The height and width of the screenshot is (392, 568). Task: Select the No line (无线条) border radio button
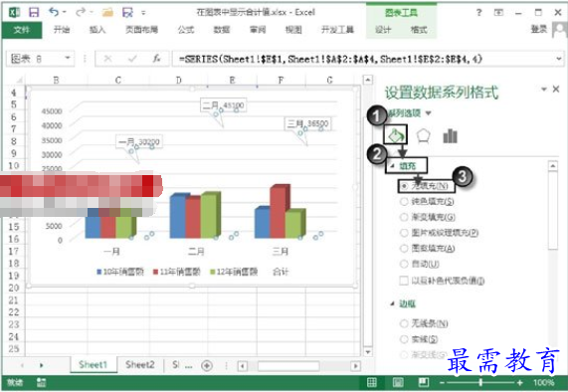click(404, 323)
